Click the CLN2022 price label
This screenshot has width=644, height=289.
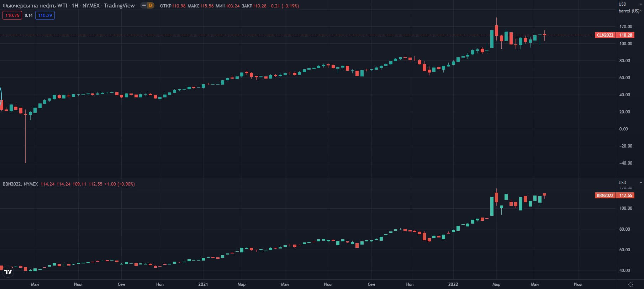point(605,35)
